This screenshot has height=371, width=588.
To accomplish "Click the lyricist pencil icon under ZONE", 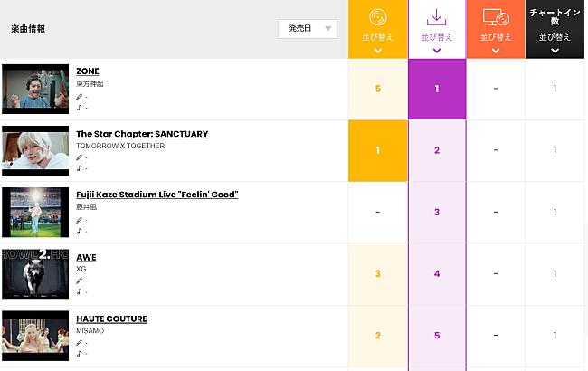I will point(80,96).
